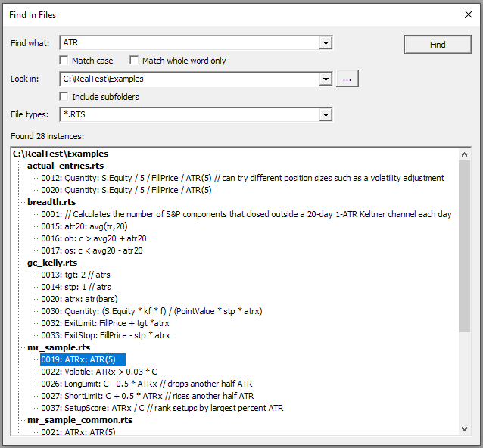The image size is (483, 448).
Task: Open the Look in path dropdown
Action: [x=326, y=79]
